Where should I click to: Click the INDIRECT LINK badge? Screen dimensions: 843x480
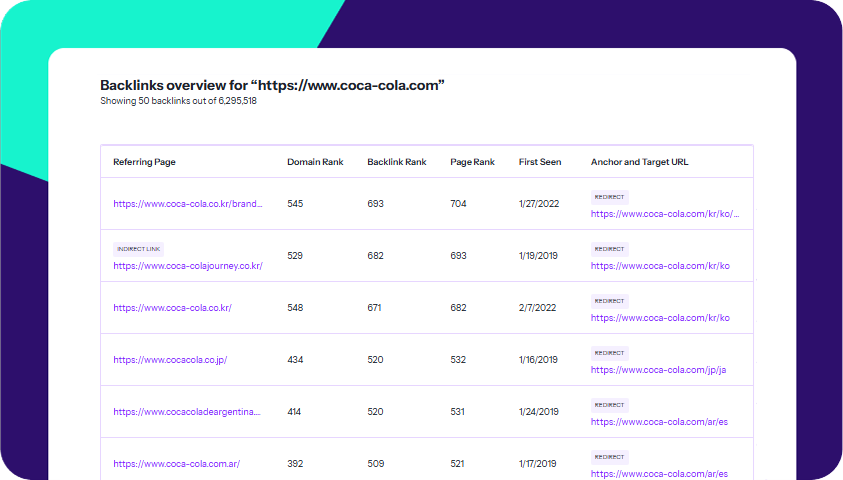[x=138, y=249]
